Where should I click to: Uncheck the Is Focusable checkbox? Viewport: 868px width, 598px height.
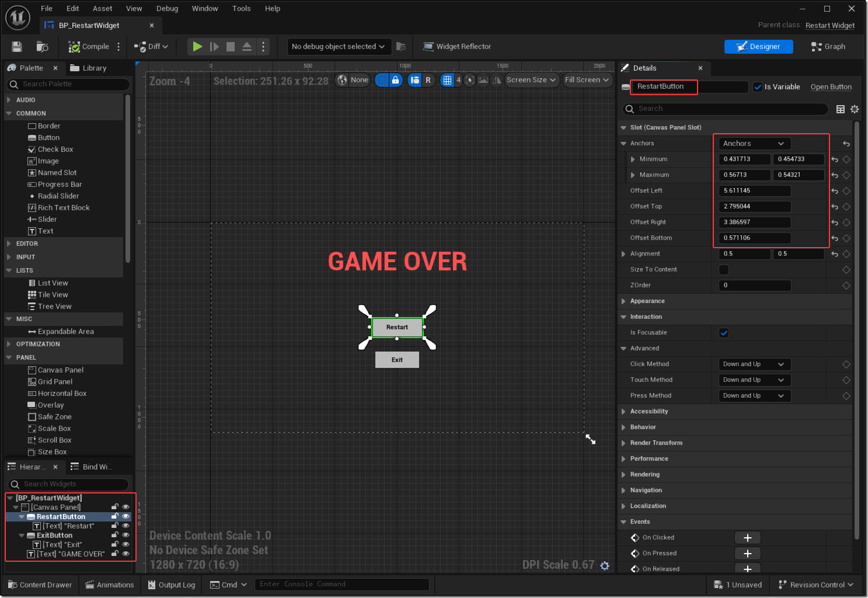(x=724, y=333)
